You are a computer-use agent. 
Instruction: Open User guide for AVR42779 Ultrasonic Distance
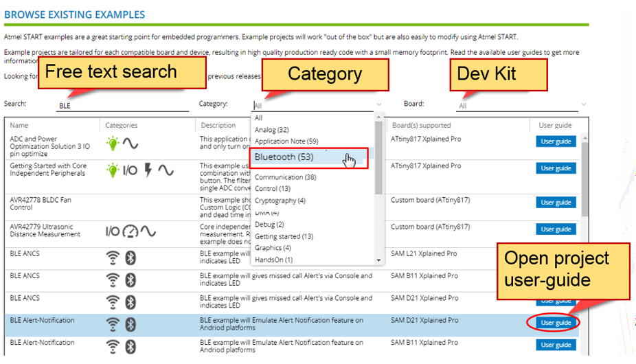point(556,229)
